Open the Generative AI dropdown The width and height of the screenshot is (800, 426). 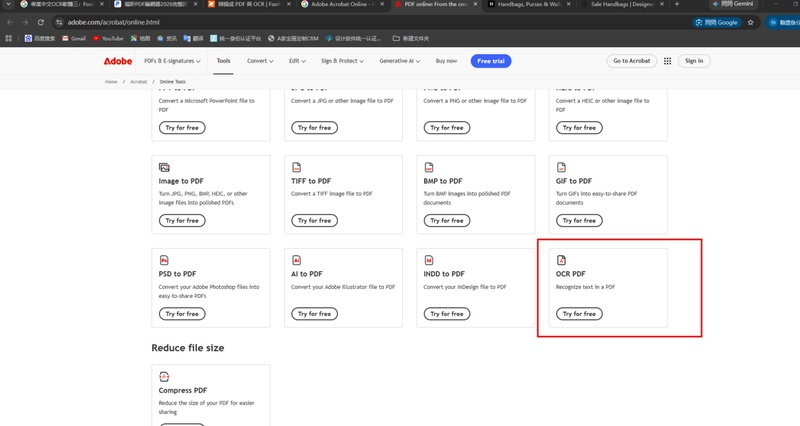tap(399, 61)
